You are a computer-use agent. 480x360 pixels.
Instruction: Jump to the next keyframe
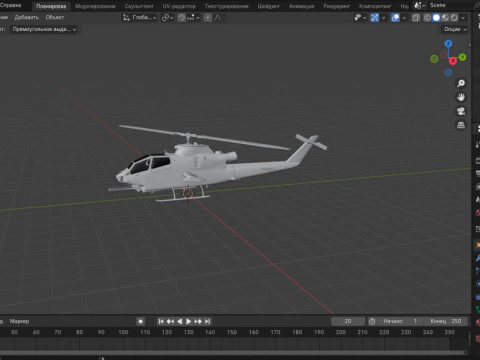[x=198, y=321]
